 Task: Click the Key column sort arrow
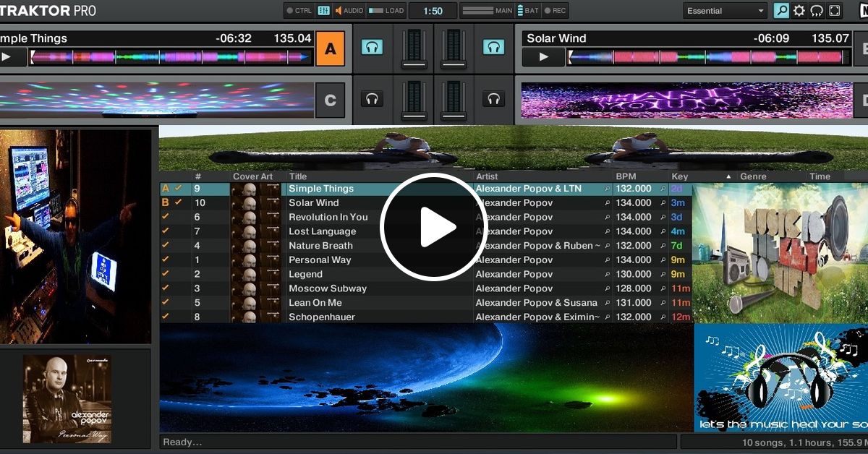tap(729, 176)
